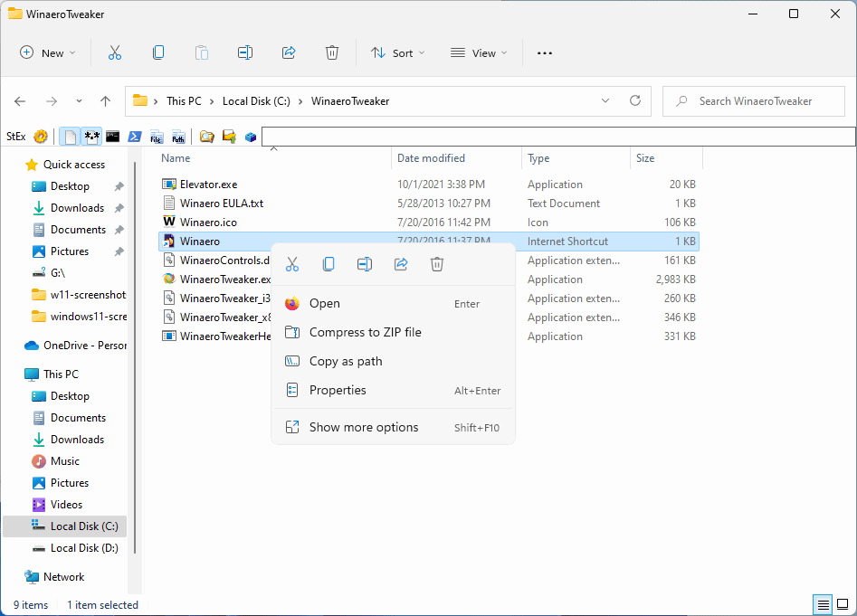
Task: Open the Sort dropdown
Action: [398, 52]
